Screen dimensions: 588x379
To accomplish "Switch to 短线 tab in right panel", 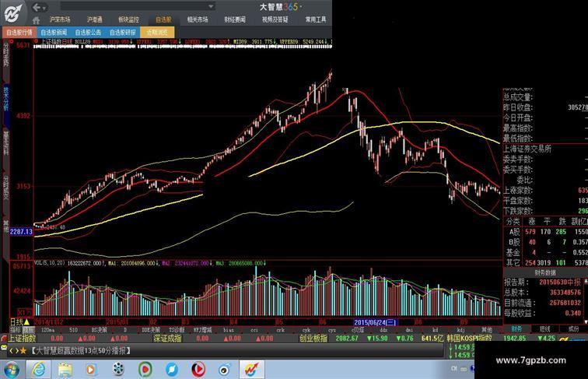I will tap(545, 329).
